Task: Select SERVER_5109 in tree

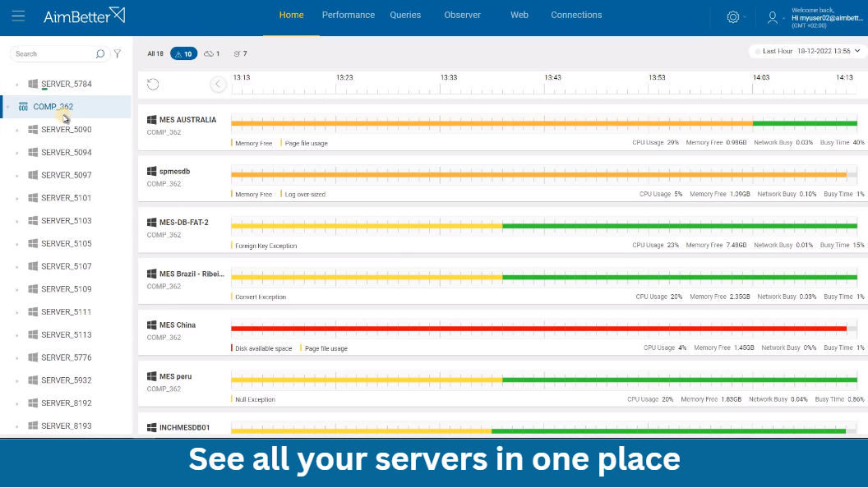Action: pos(66,289)
